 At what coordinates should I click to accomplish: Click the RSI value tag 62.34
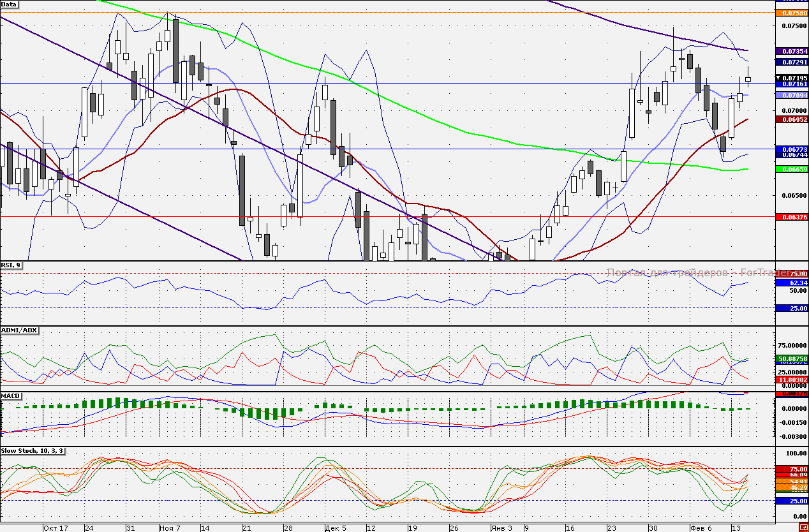pyautogui.click(x=791, y=282)
